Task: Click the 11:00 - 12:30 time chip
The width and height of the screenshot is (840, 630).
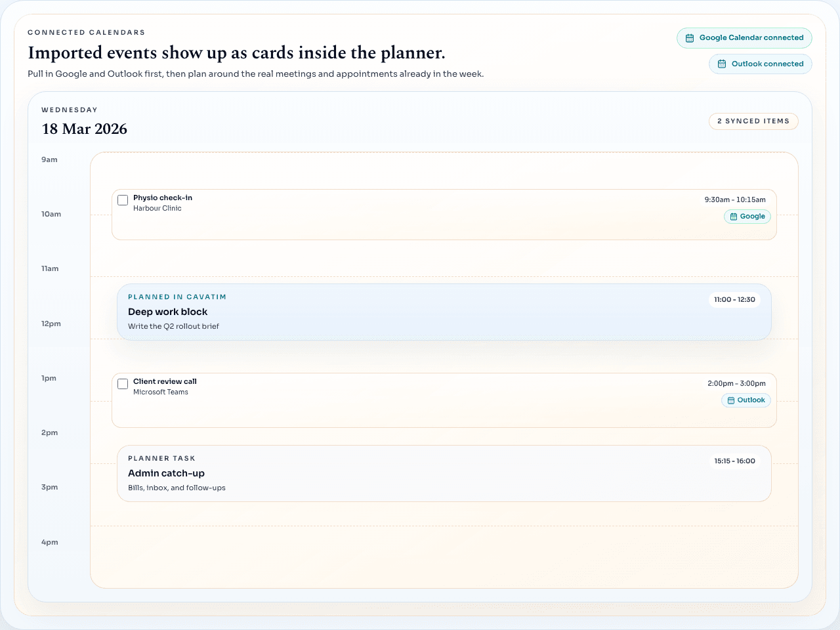Action: tap(734, 300)
